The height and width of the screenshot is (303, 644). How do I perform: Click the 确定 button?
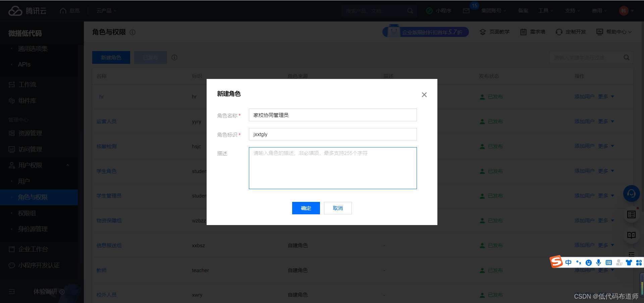pos(306,208)
